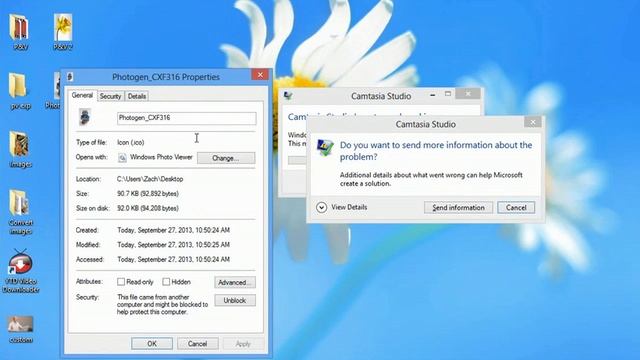The image size is (640, 360).
Task: Click the 'Do you want to send more information' heading
Action: [x=436, y=151]
